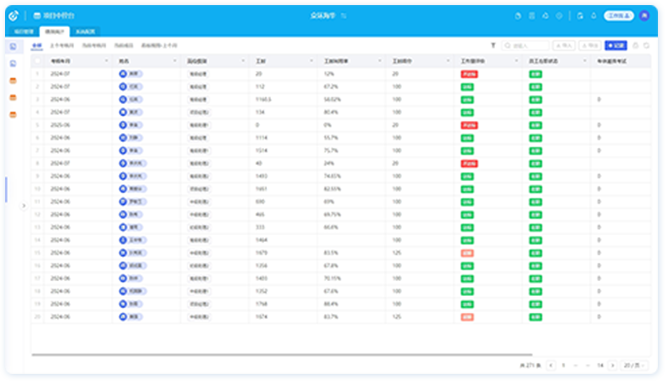
Task: Click the swap icon next to the center title
Action: coord(344,16)
